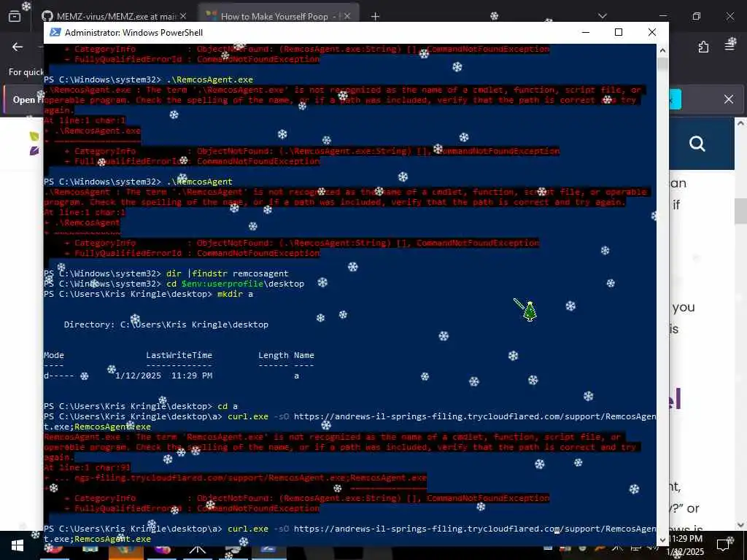Click the 'Mode' column header
747x560 pixels.
(x=54, y=355)
